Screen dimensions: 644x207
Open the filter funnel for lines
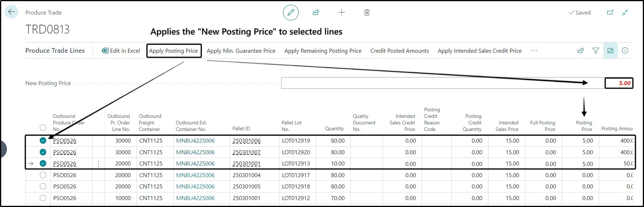pos(596,51)
